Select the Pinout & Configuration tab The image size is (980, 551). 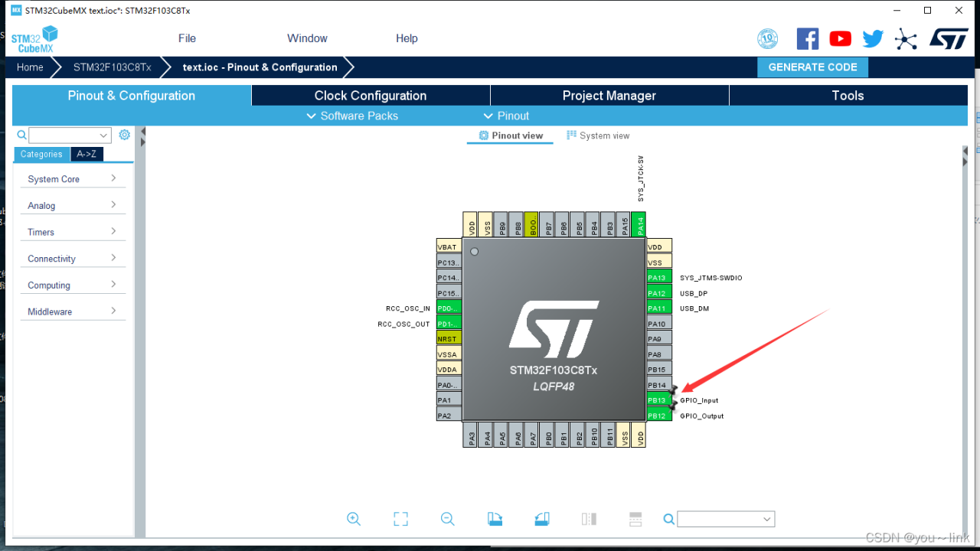point(132,96)
